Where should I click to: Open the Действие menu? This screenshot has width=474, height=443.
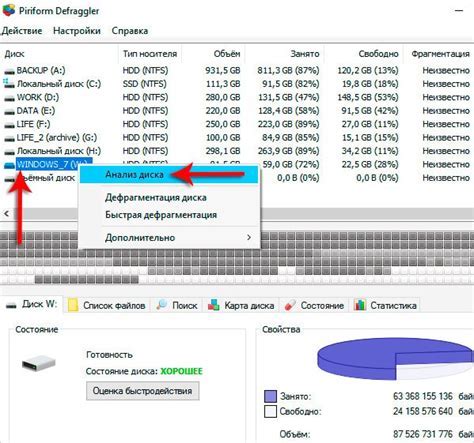(22, 31)
